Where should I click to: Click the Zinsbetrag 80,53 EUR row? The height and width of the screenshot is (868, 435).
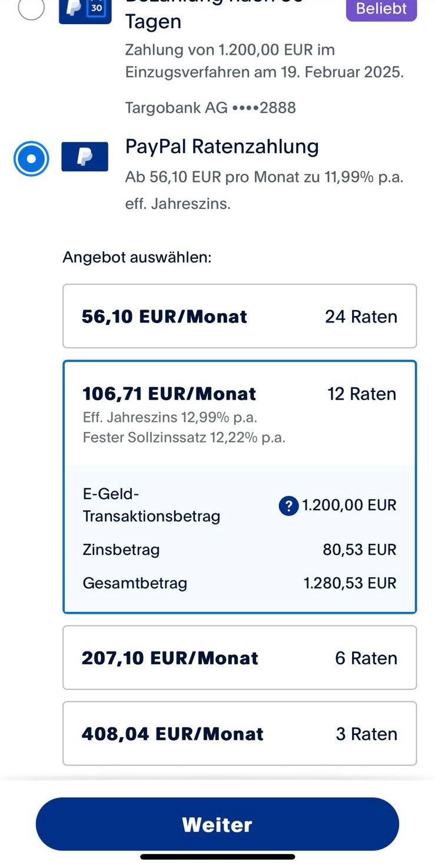click(x=240, y=550)
